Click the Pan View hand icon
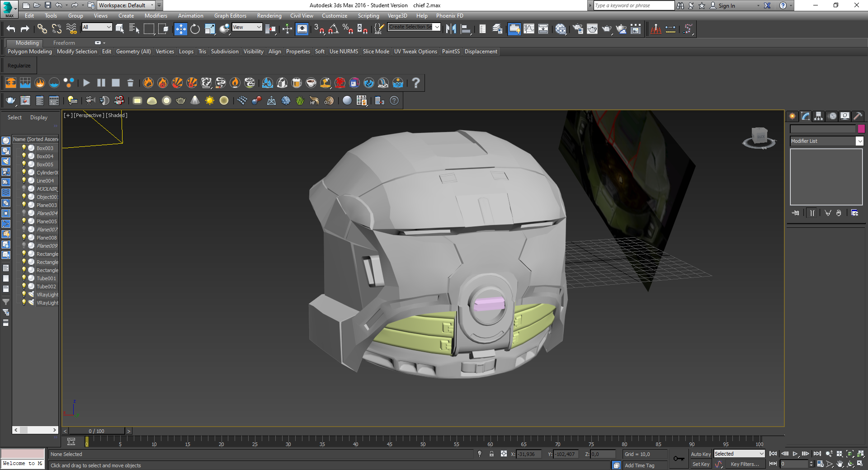The width and height of the screenshot is (868, 470). pyautogui.click(x=840, y=464)
